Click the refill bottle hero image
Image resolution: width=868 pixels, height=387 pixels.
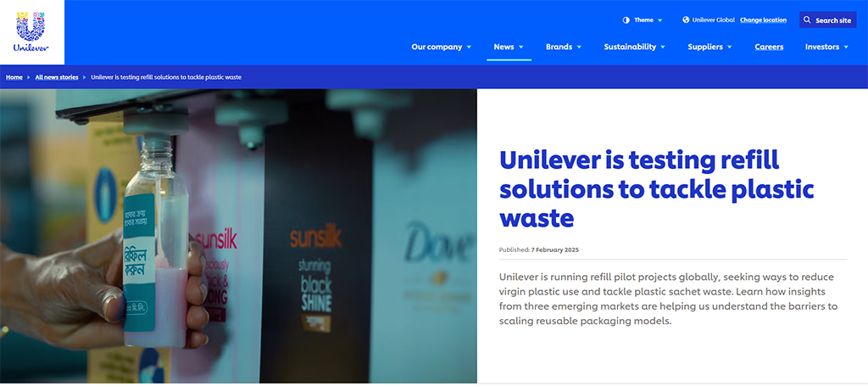238,236
